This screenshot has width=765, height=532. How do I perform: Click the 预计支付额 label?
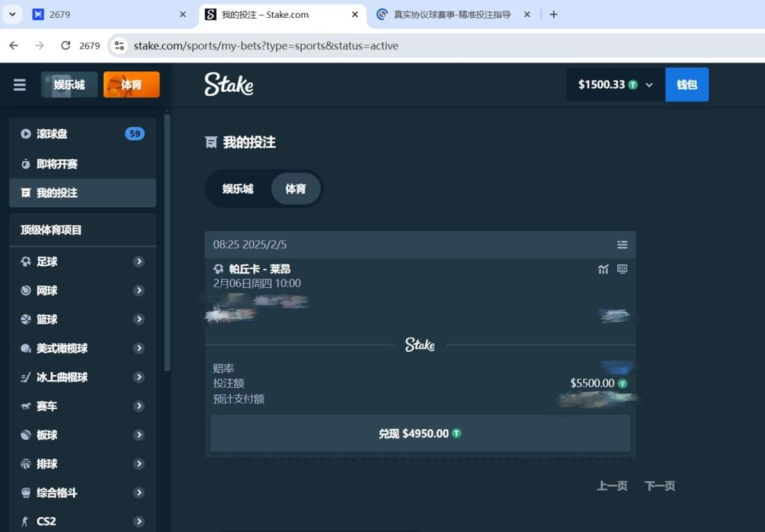pyautogui.click(x=238, y=399)
